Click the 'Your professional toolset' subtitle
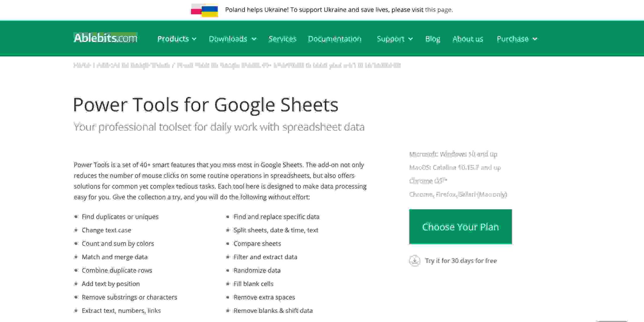Image resolution: width=644 pixels, height=322 pixels. pyautogui.click(x=219, y=127)
